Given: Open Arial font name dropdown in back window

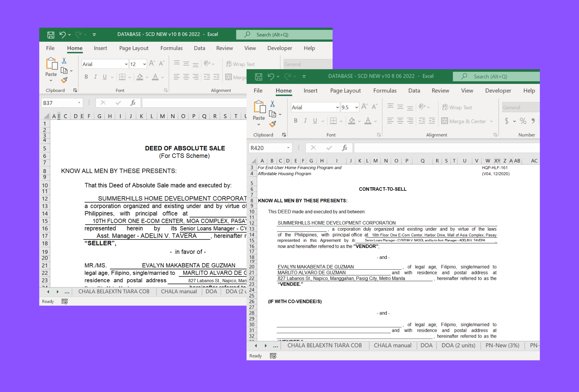Looking at the screenshot, I should click(x=126, y=64).
